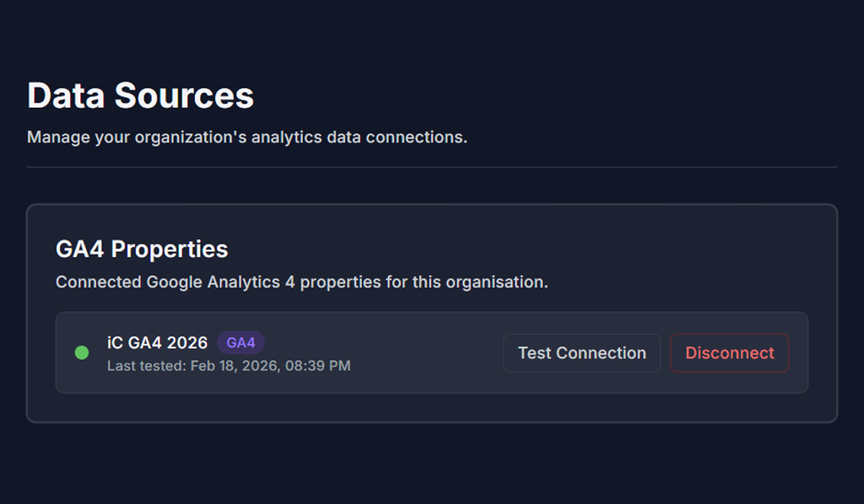Click the GA4 Properties section heading
The image size is (864, 504).
tap(142, 249)
